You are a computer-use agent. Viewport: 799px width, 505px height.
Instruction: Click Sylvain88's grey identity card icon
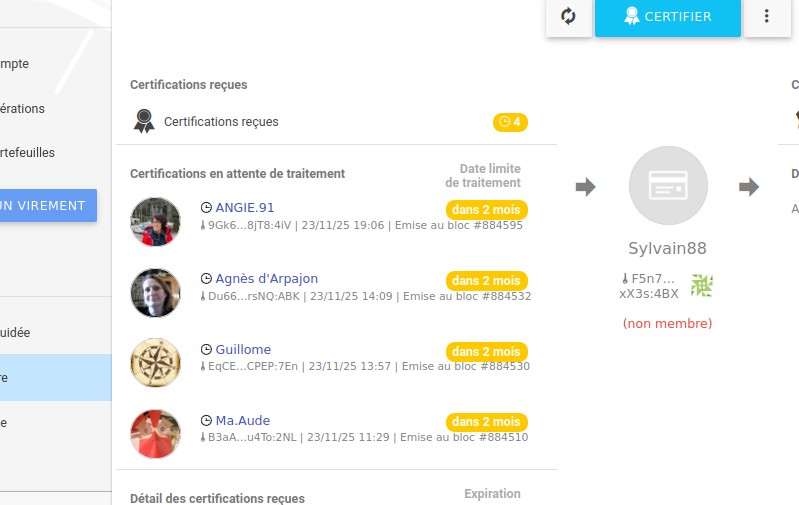pyautogui.click(x=668, y=185)
